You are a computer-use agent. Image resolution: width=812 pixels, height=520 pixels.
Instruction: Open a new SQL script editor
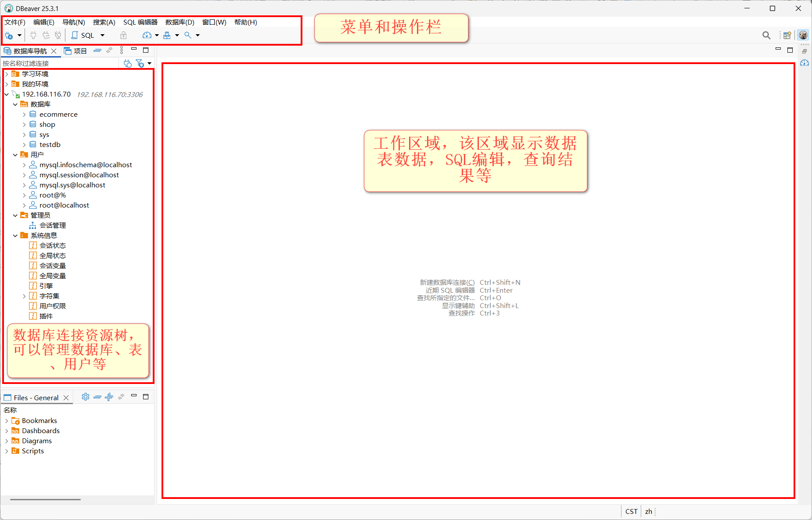pos(83,36)
